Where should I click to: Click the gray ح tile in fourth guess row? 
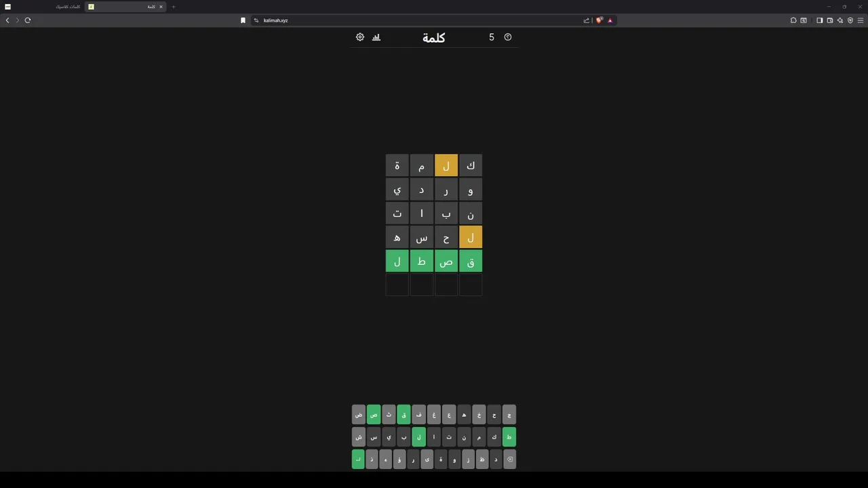446,238
